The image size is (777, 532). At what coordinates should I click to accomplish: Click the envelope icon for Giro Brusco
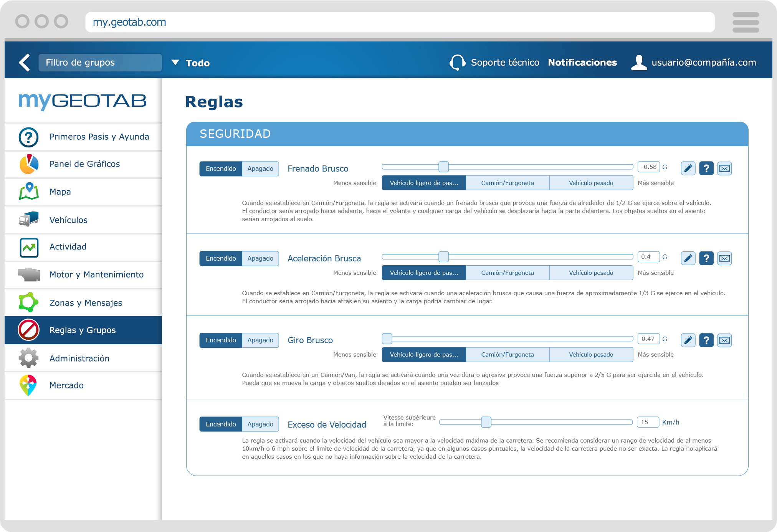[x=724, y=340]
